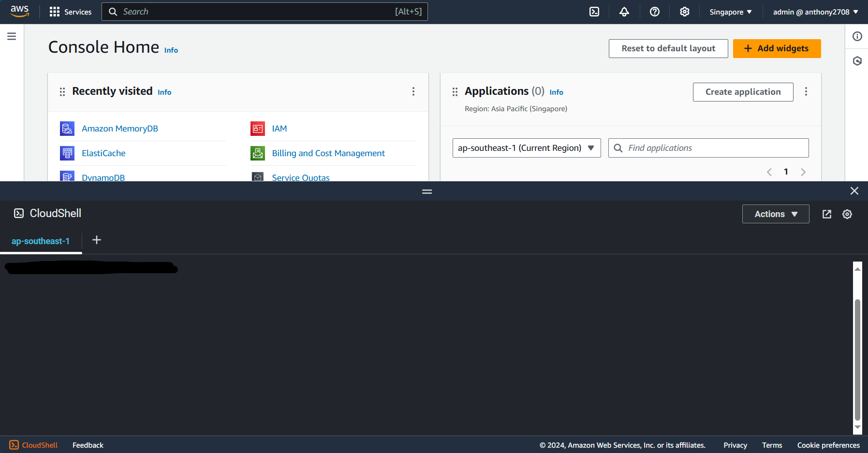Open the Privacy footer link

(735, 445)
